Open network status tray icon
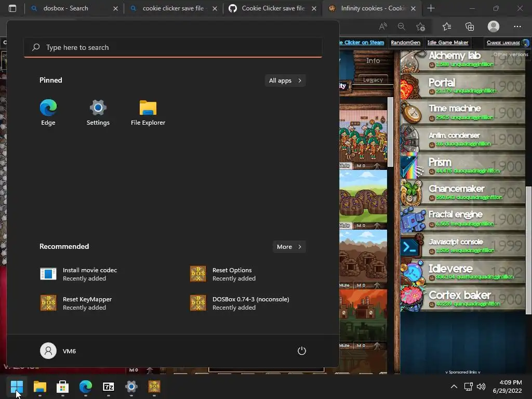The width and height of the screenshot is (532, 399). click(x=469, y=387)
